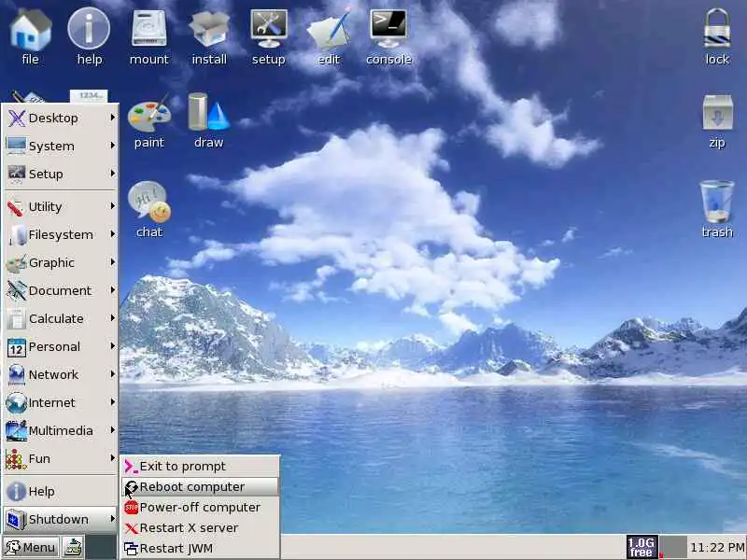Open the file manager desktop icon
Viewport: 747px width, 560px height.
click(x=30, y=37)
